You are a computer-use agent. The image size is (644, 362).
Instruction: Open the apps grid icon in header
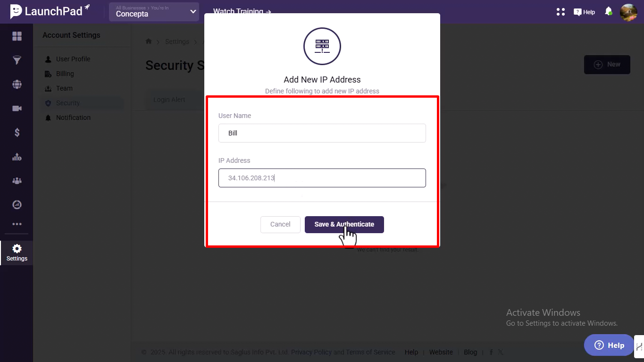point(560,12)
